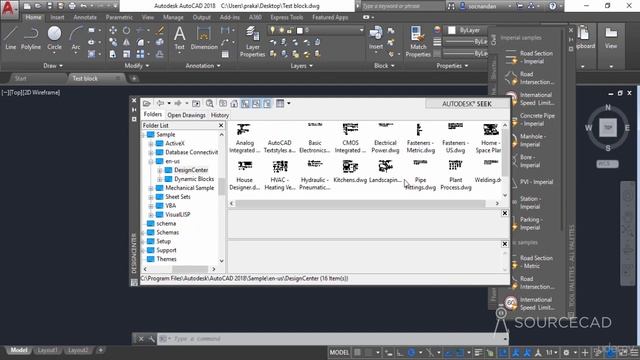Screen dimensions: 640x360
Task: Click the ViewCube TOP face
Action: click(608, 127)
